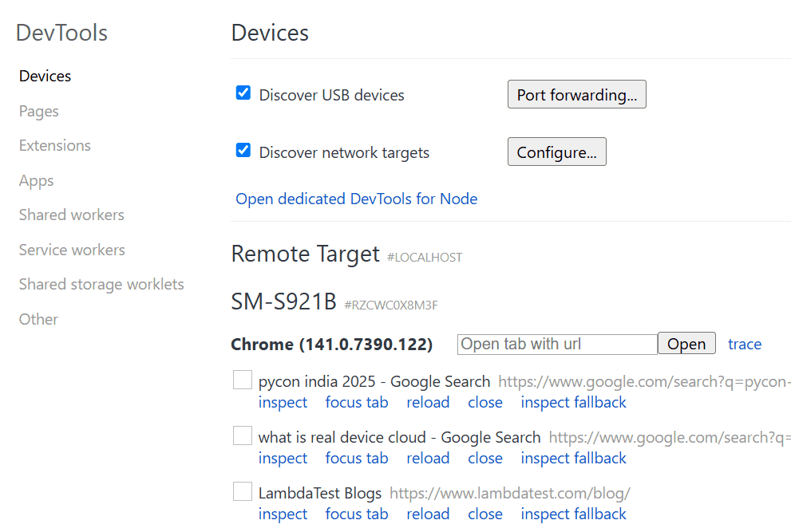Click Configure for network targets

click(556, 152)
